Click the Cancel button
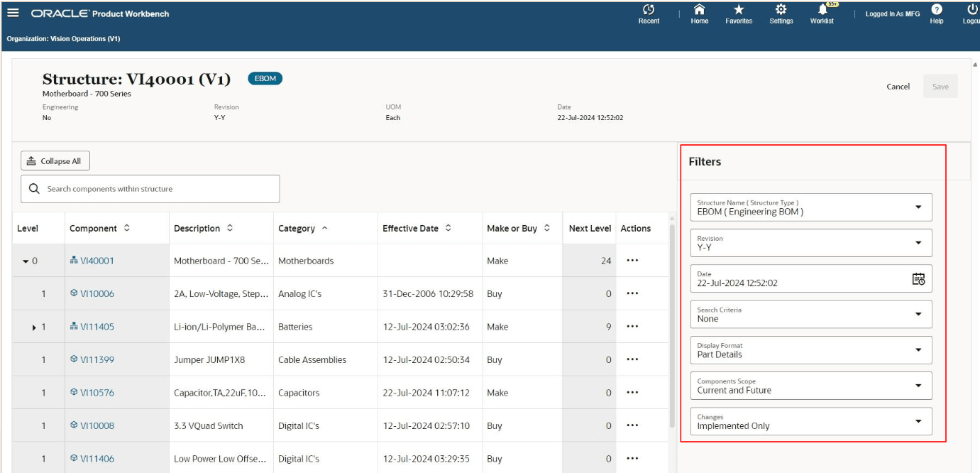 point(898,87)
